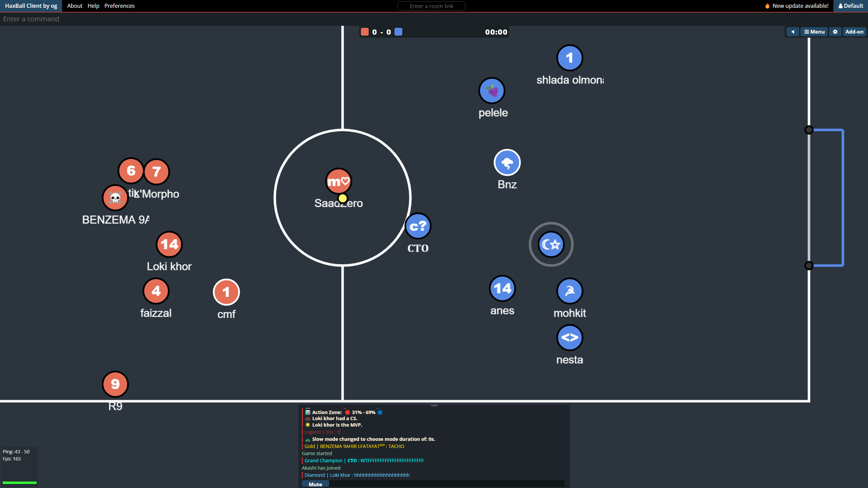Click Bnz's tornado avatar player disc
Image resolution: width=868 pixels, height=488 pixels.
[507, 163]
